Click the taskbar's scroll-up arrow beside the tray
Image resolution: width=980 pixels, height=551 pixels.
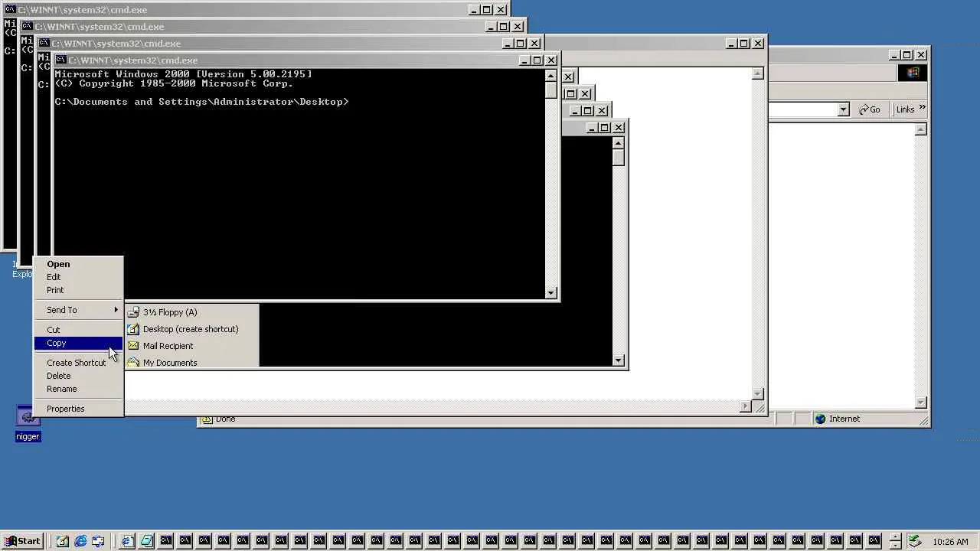tap(894, 536)
